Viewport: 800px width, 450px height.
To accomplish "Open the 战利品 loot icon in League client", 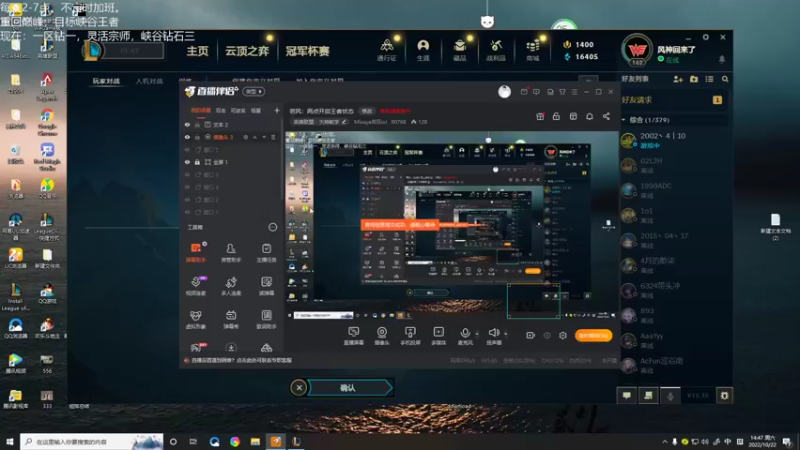I will [x=495, y=49].
